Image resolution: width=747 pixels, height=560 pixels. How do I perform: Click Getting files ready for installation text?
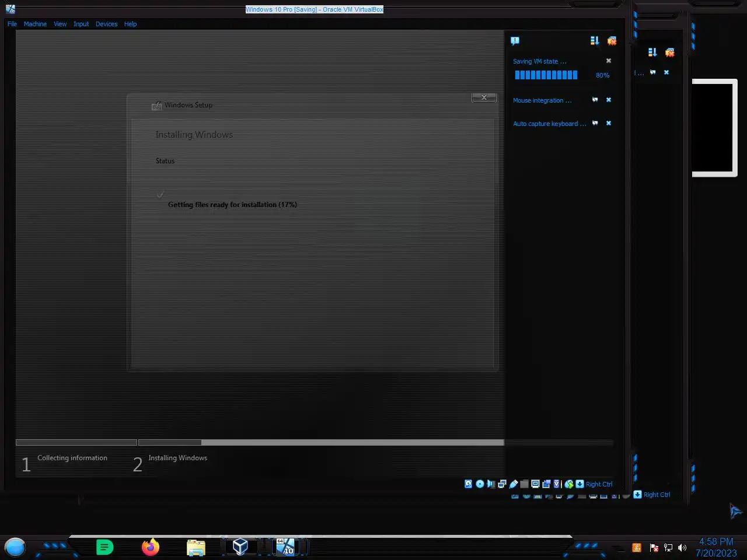point(232,205)
